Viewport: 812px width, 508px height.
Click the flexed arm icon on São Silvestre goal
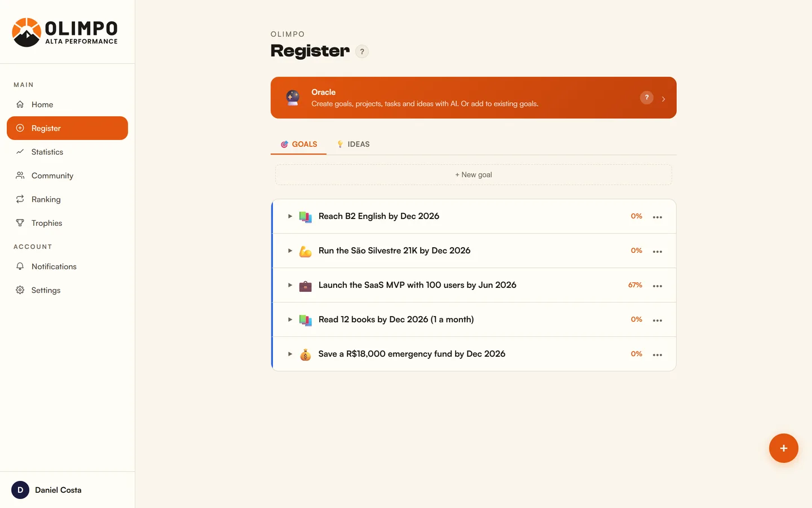coord(306,251)
